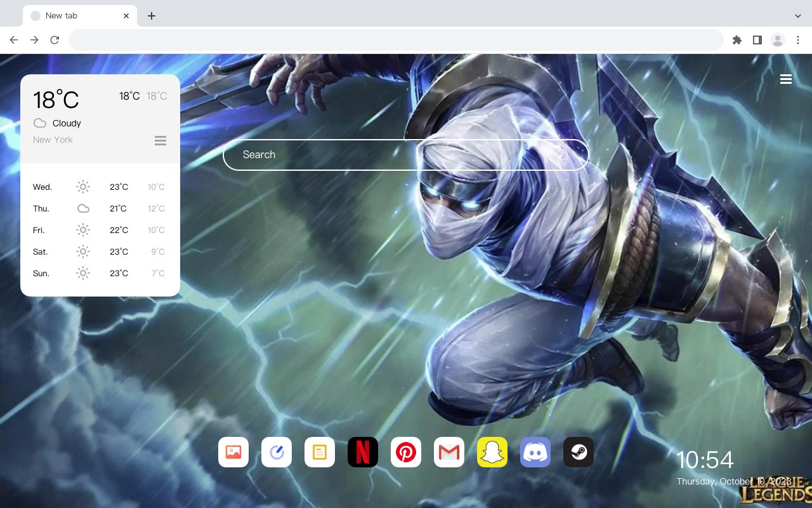Open the Chrome profile avatar

778,40
